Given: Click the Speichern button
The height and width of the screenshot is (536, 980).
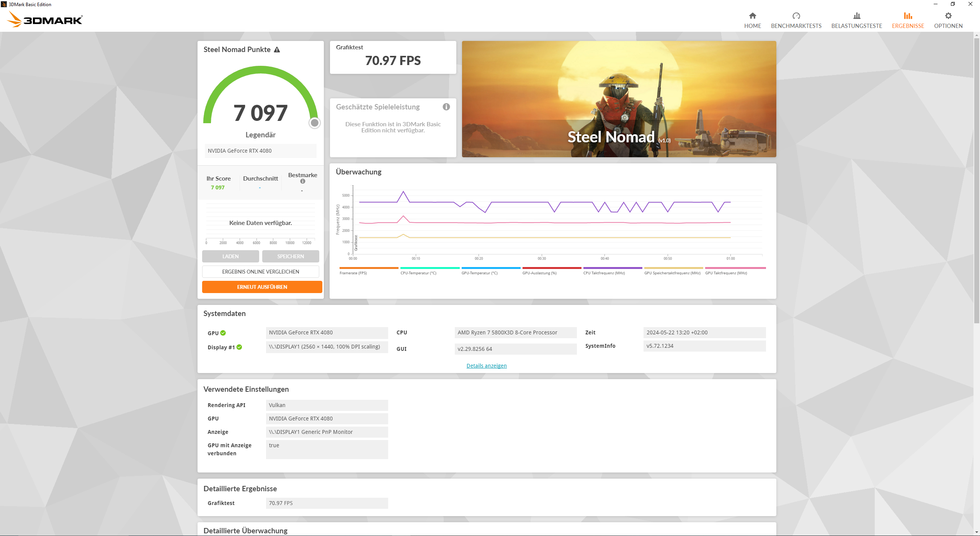Looking at the screenshot, I should point(290,256).
